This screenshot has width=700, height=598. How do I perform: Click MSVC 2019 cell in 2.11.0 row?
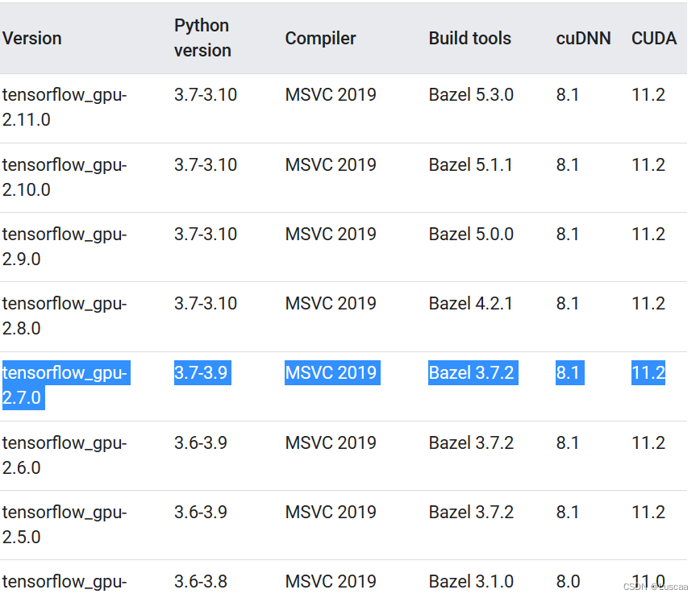pyautogui.click(x=331, y=94)
